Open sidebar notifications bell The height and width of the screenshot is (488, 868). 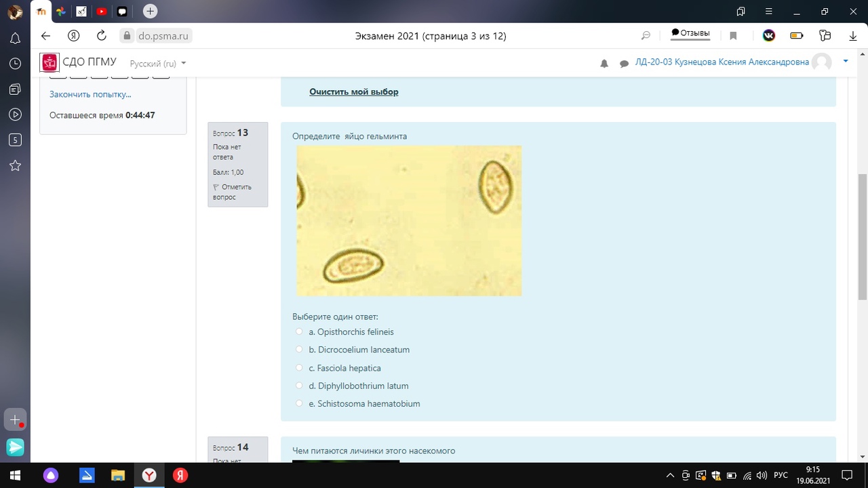(15, 38)
